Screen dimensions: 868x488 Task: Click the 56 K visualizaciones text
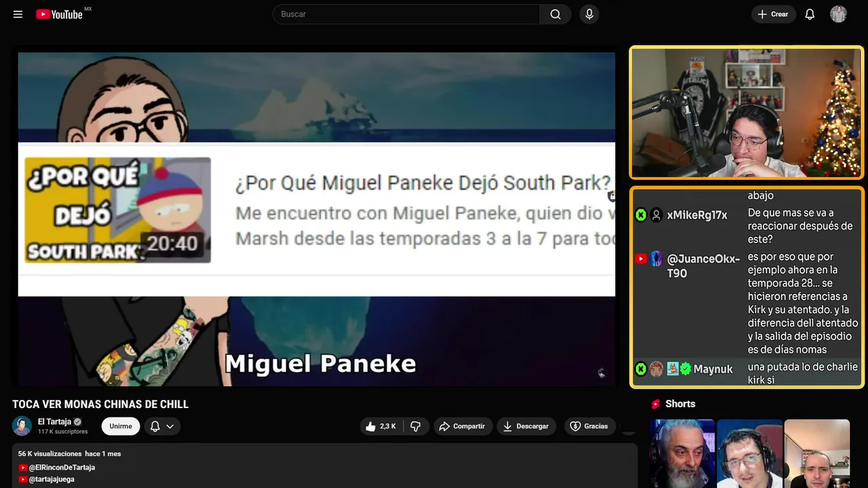[50, 453]
